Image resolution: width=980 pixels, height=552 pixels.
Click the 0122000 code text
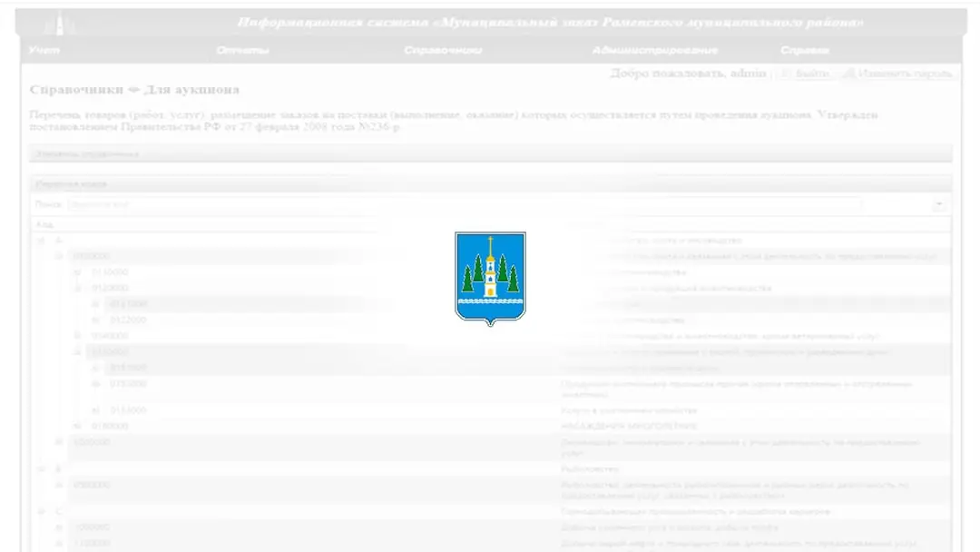[128, 320]
